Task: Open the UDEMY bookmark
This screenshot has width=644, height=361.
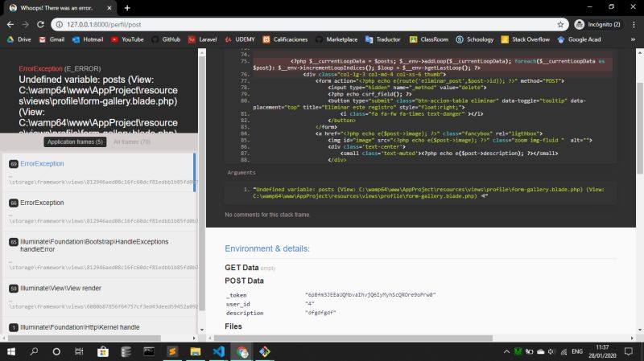Action: point(240,39)
